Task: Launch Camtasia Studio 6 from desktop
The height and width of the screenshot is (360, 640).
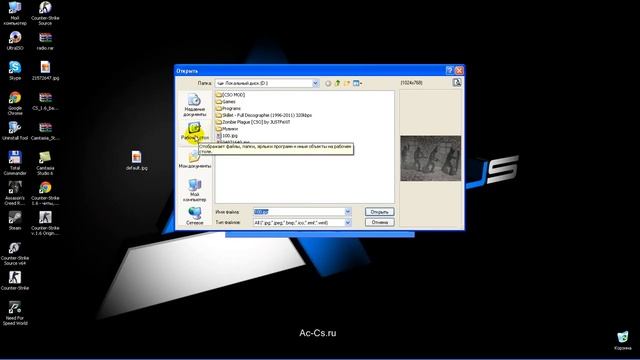Action: [x=45, y=163]
